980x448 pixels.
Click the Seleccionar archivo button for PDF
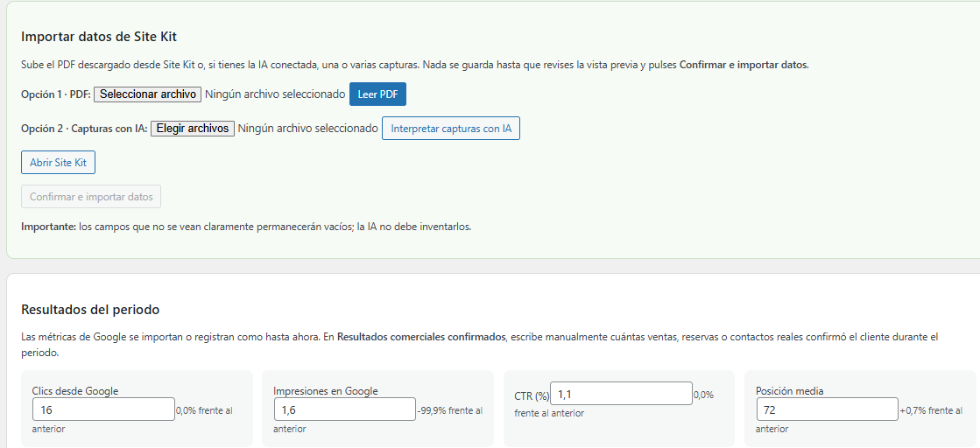click(x=147, y=94)
